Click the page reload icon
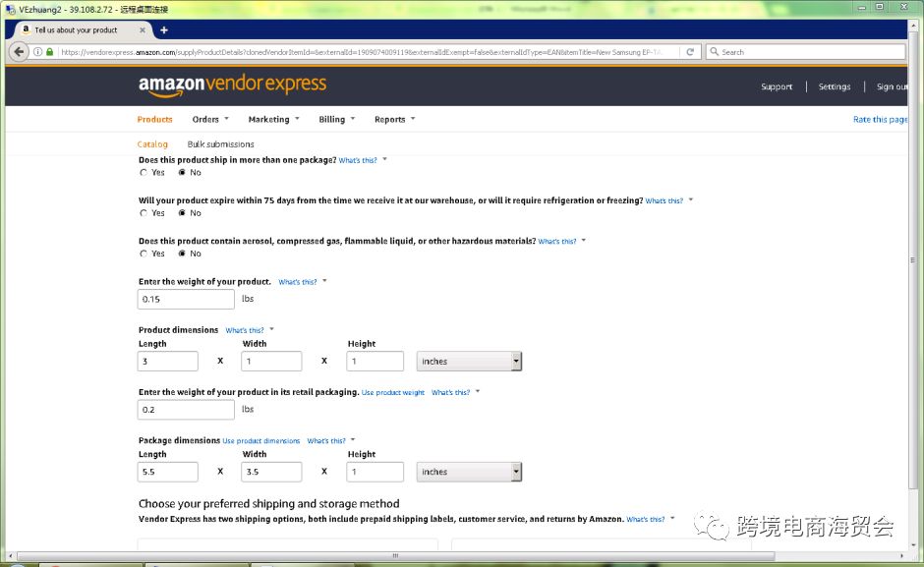Viewport: 924px width, 567px height. tap(690, 52)
